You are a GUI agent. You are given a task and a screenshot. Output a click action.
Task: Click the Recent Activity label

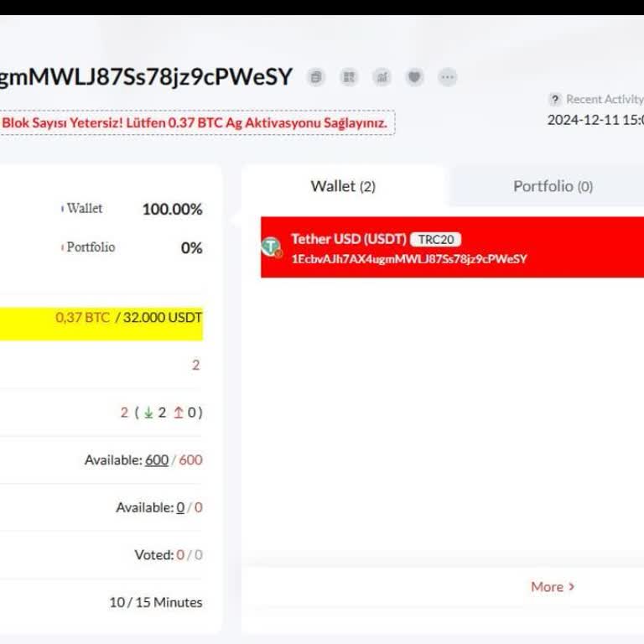(x=605, y=100)
